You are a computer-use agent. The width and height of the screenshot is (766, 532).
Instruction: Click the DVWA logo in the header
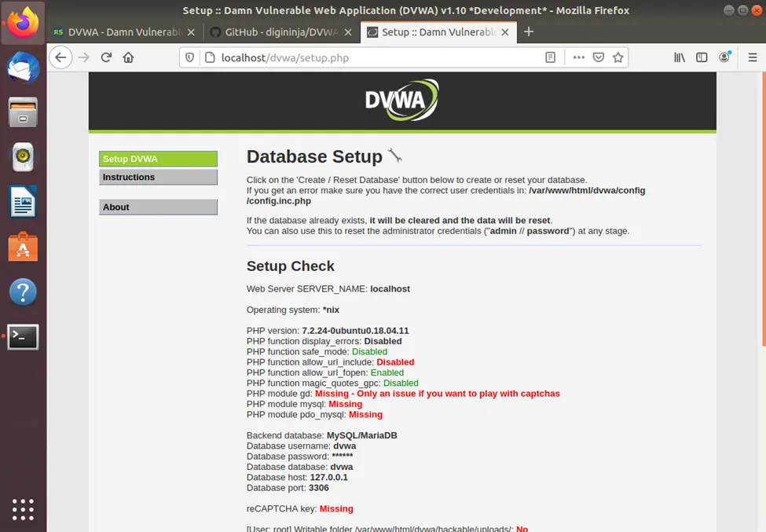click(x=402, y=100)
